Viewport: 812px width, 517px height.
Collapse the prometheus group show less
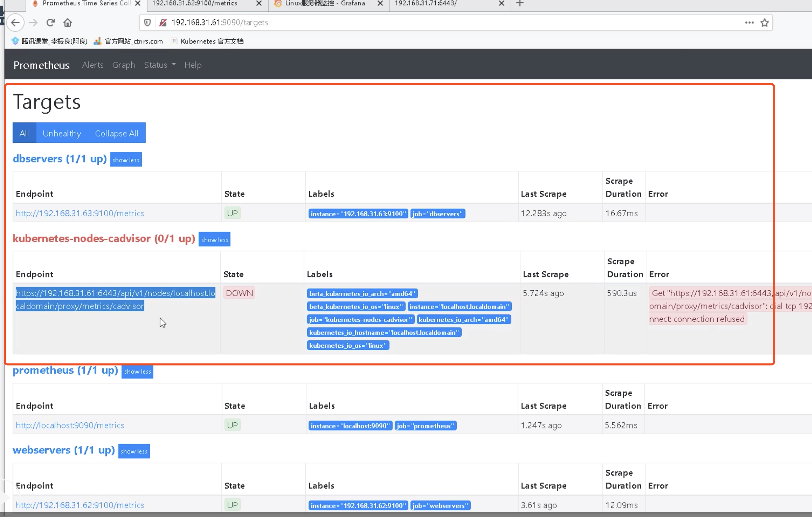tap(137, 372)
